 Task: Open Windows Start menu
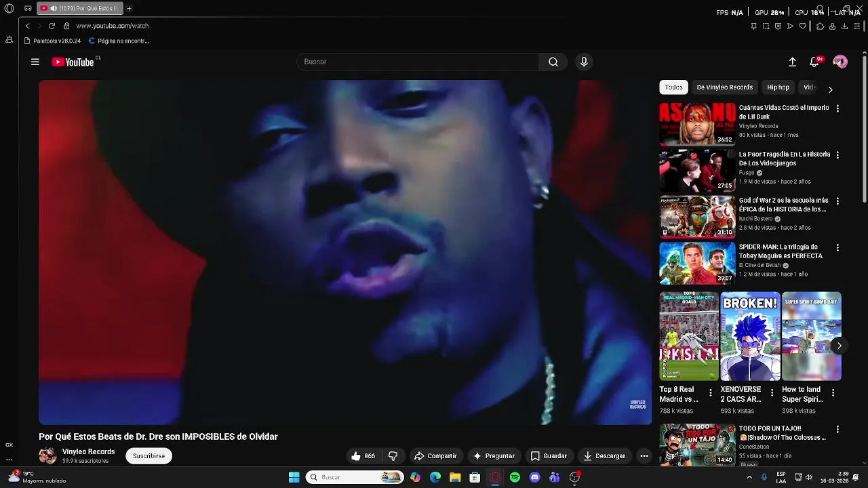[294, 477]
